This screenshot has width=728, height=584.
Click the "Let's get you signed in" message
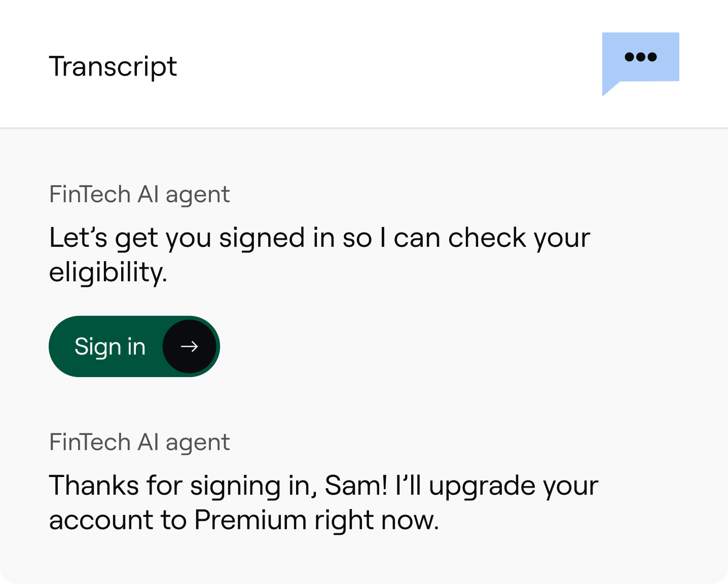tap(319, 238)
